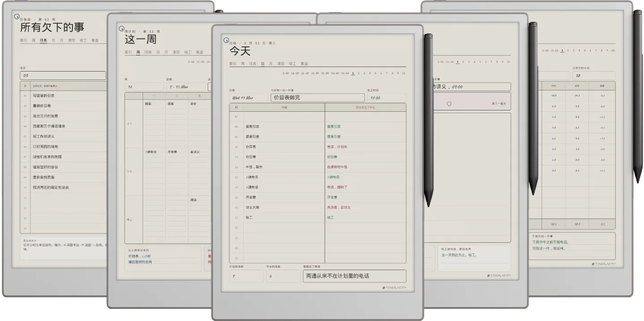This screenshot has height=321, width=644.
Task: Select task row 催回签好的协议
Action: click(63, 167)
